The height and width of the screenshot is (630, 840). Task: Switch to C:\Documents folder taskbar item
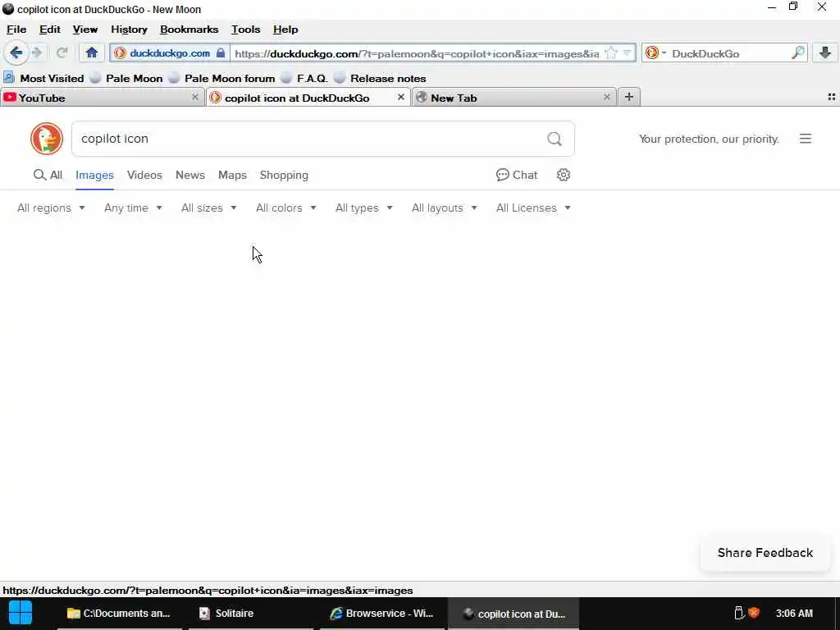(119, 614)
